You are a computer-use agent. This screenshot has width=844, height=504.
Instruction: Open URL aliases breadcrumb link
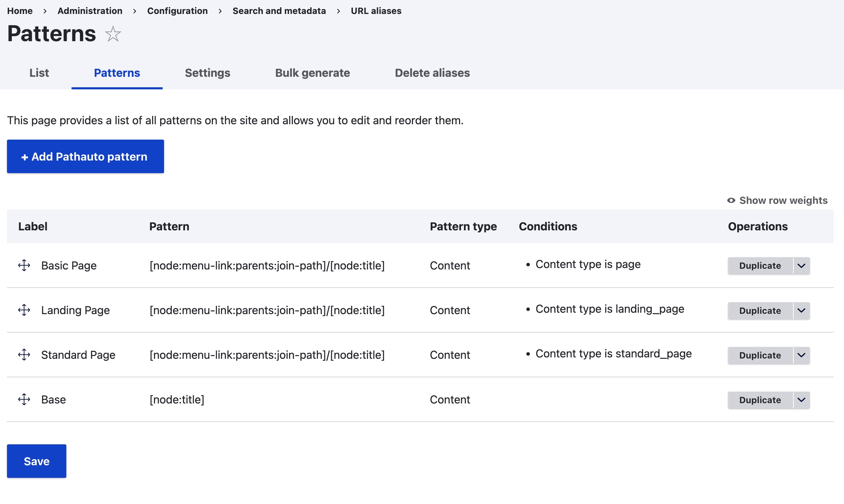point(376,11)
